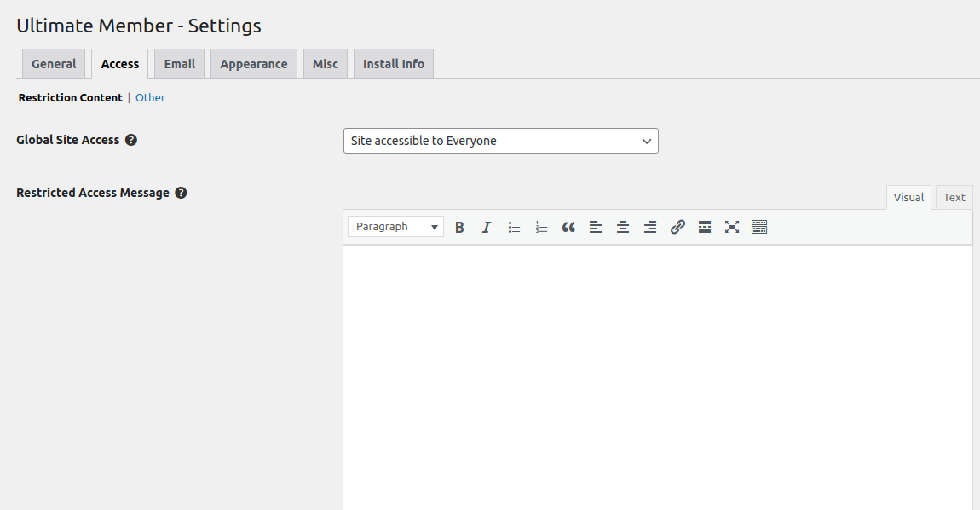980x510 pixels.
Task: Align text right
Action: pos(650,227)
